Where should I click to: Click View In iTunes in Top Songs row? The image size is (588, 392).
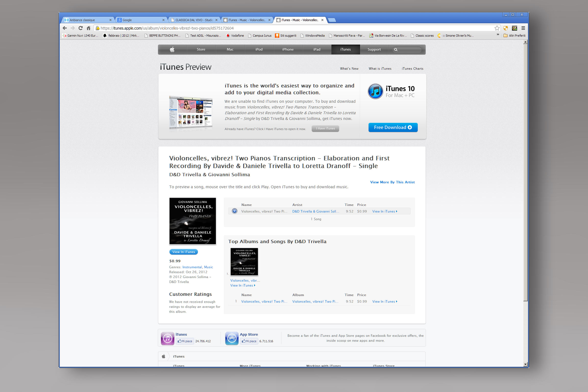point(385,301)
